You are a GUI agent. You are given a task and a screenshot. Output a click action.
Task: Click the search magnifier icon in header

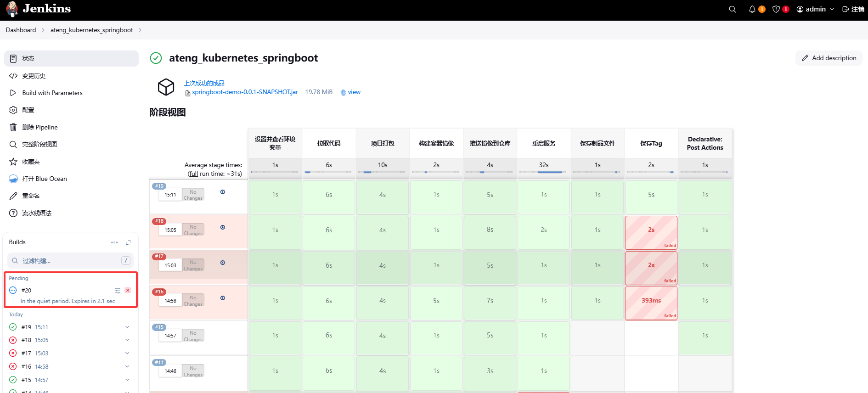tap(732, 9)
